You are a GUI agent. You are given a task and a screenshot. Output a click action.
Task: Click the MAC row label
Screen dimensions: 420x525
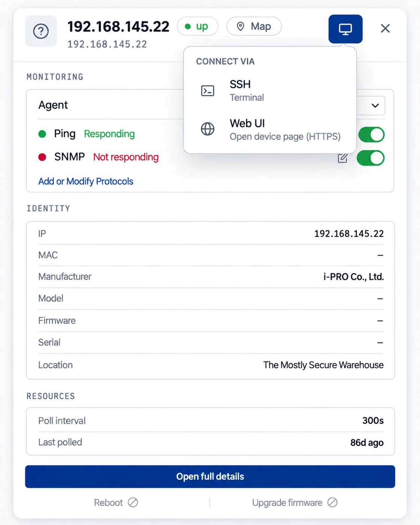48,255
